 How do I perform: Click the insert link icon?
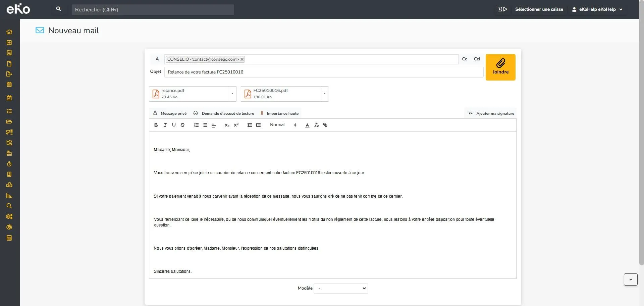coord(325,125)
